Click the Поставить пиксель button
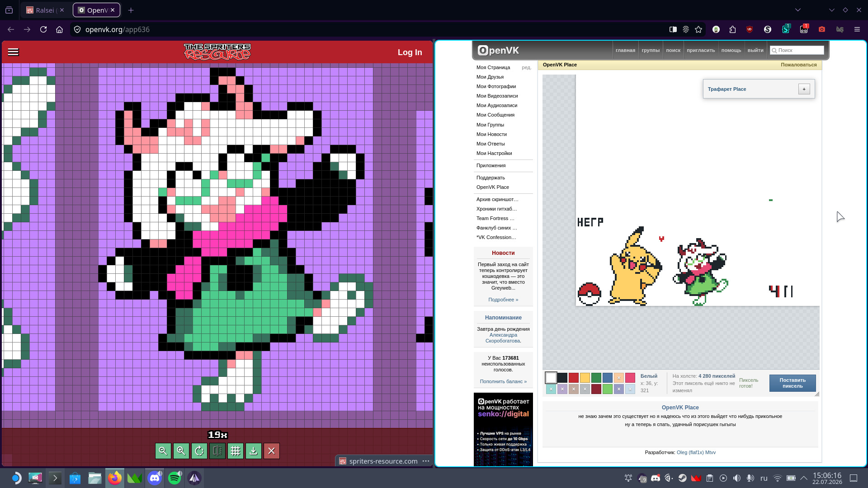The width and height of the screenshot is (868, 488). coord(793,383)
